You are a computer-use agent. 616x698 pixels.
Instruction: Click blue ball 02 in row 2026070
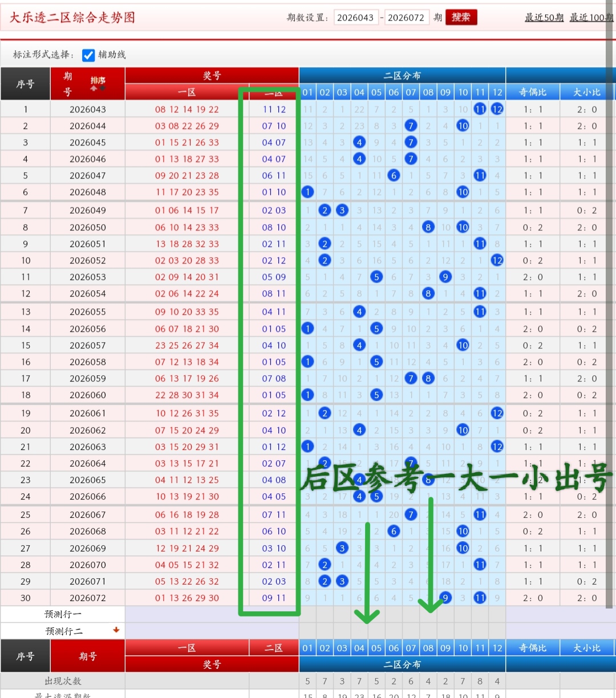pyautogui.click(x=325, y=565)
